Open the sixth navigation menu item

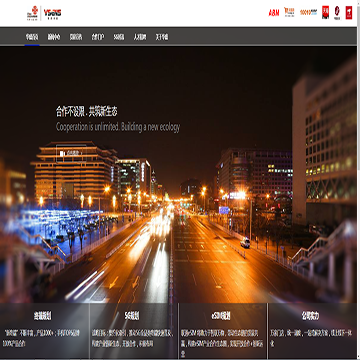click(x=140, y=37)
